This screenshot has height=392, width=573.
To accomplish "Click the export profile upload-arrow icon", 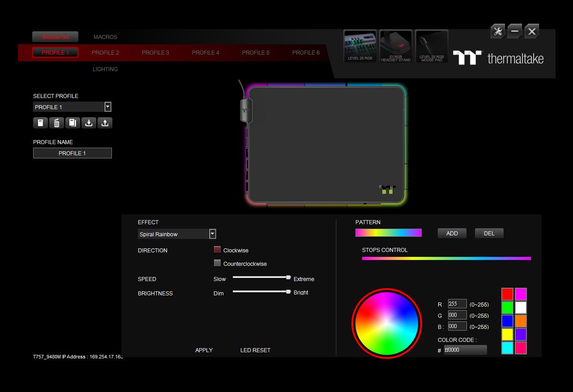I will tap(105, 123).
